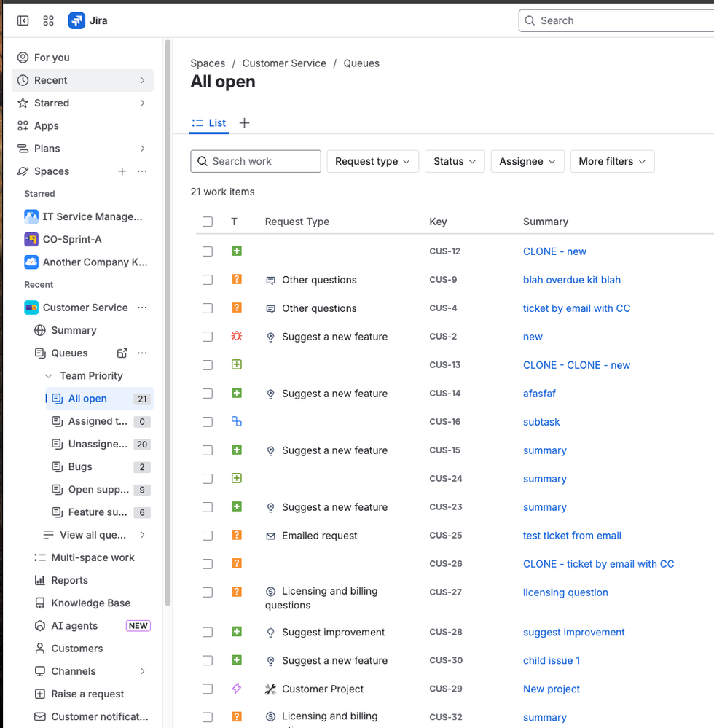The width and height of the screenshot is (714, 728).
Task: Click the subtask type icon for CUS-16
Action: coord(237,422)
